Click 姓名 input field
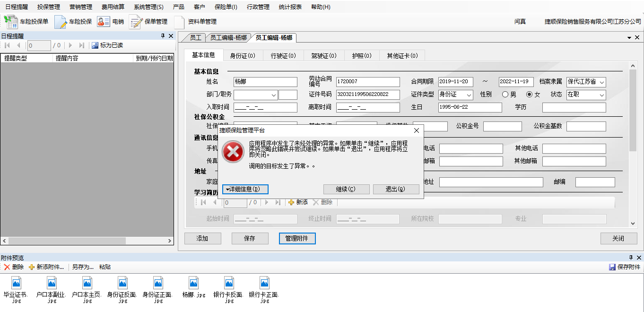 point(265,82)
